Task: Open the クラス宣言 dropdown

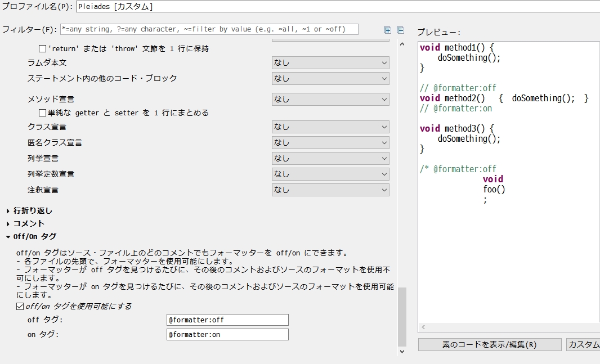Action: (330, 127)
